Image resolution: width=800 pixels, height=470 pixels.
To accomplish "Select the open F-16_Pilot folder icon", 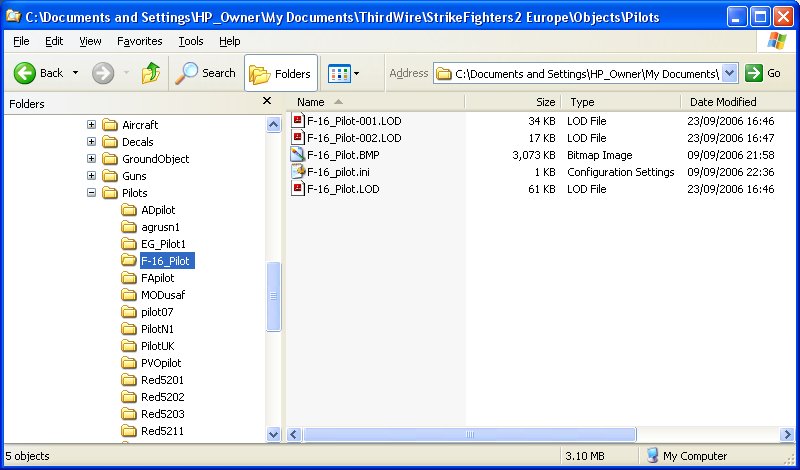I will (x=129, y=261).
